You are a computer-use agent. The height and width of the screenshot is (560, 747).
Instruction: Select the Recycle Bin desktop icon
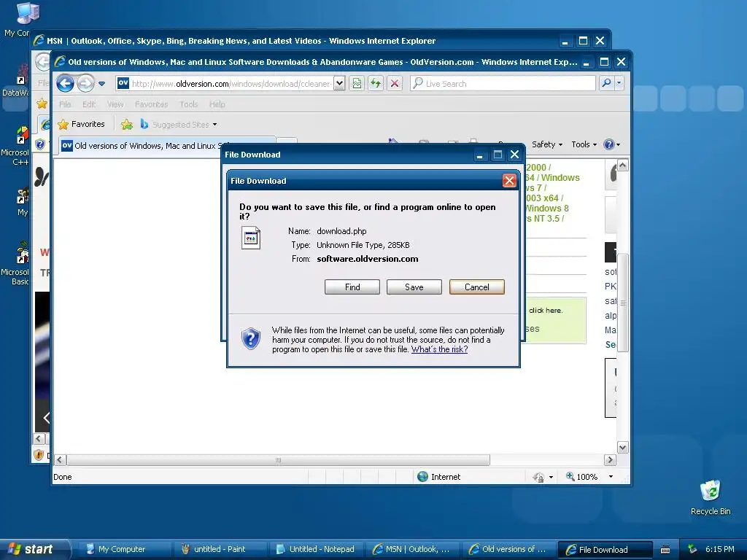tap(711, 497)
